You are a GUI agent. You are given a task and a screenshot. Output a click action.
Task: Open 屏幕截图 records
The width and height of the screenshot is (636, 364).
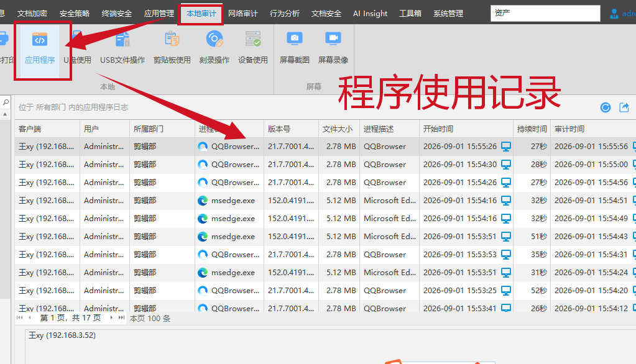click(295, 48)
